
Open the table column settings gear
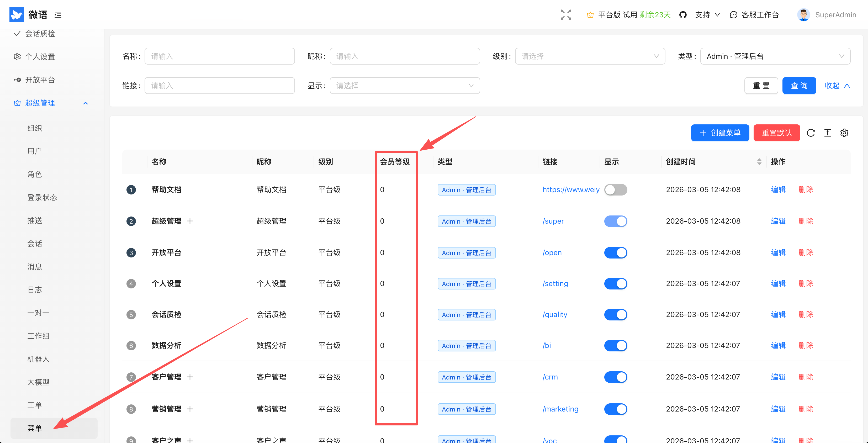844,133
